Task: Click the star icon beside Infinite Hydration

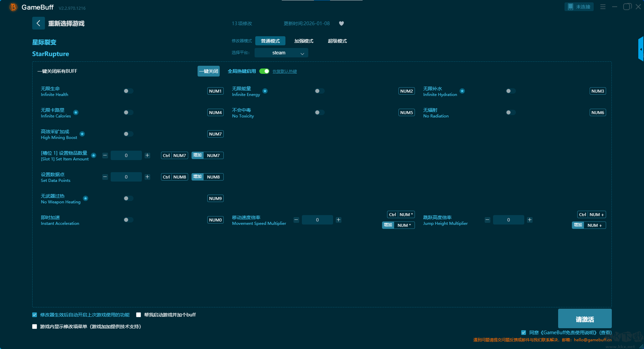Action: 462,91
